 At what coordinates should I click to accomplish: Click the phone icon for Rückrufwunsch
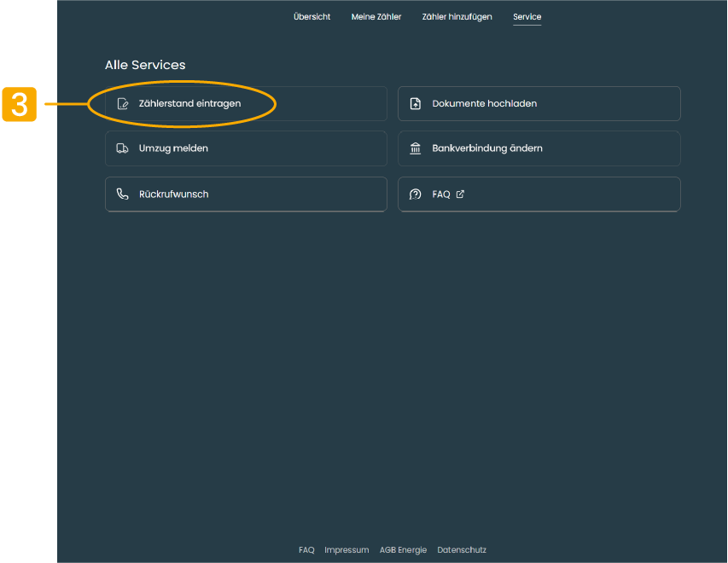pyautogui.click(x=122, y=194)
